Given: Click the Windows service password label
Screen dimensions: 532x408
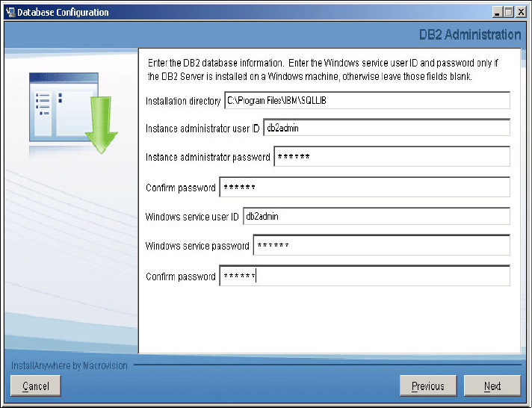Looking at the screenshot, I should click(197, 246).
